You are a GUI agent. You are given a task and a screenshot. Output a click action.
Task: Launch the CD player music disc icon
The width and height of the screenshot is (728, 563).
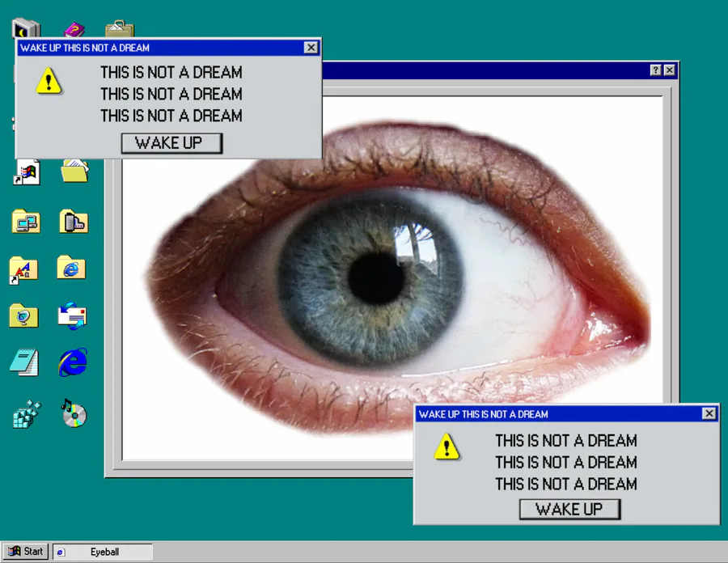pyautogui.click(x=74, y=413)
